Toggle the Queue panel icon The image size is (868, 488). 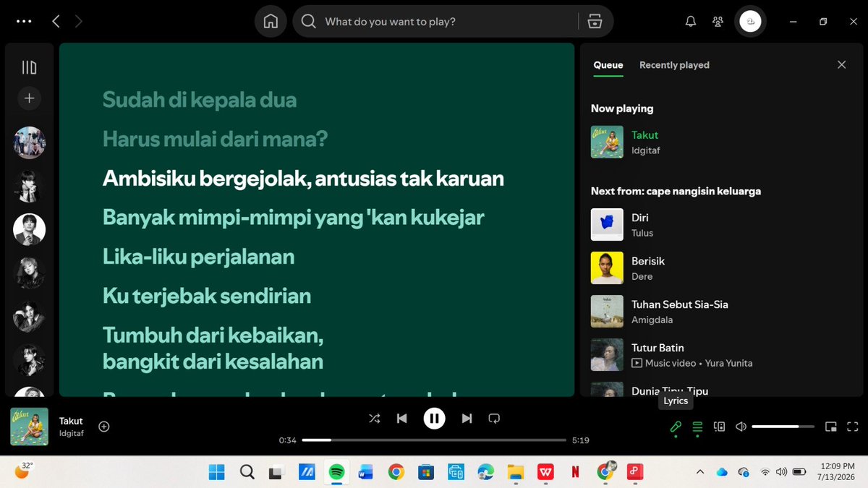click(697, 427)
